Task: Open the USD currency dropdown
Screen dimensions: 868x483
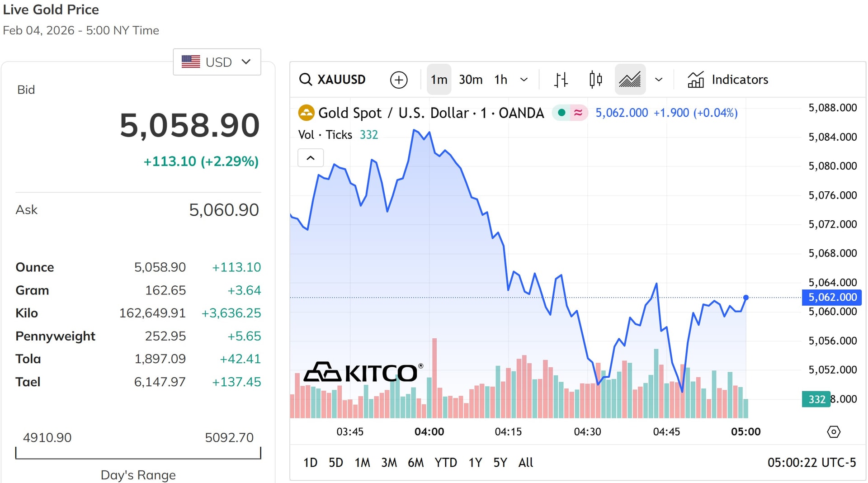Action: pos(217,62)
